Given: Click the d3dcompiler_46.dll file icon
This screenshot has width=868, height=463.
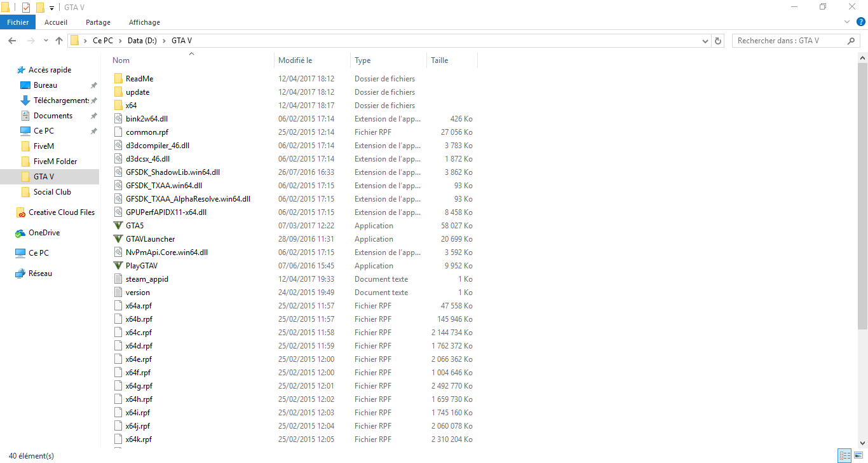Looking at the screenshot, I should click(118, 146).
